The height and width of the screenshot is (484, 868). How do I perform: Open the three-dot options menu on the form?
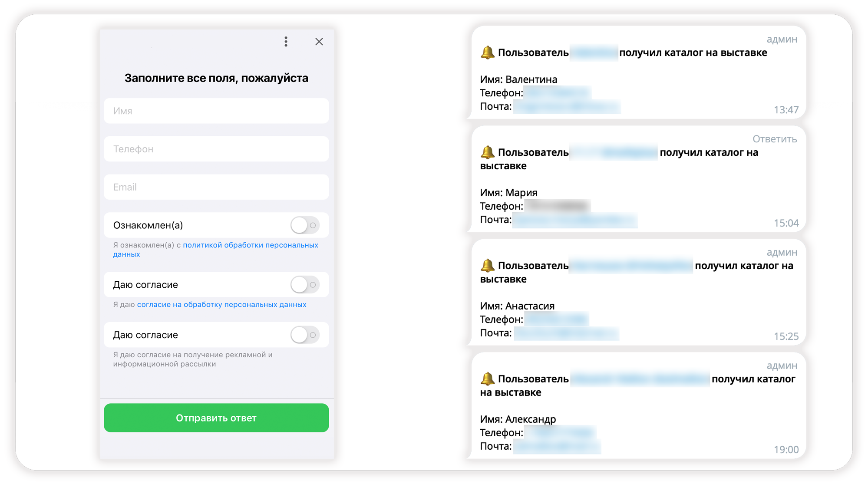[x=286, y=42]
